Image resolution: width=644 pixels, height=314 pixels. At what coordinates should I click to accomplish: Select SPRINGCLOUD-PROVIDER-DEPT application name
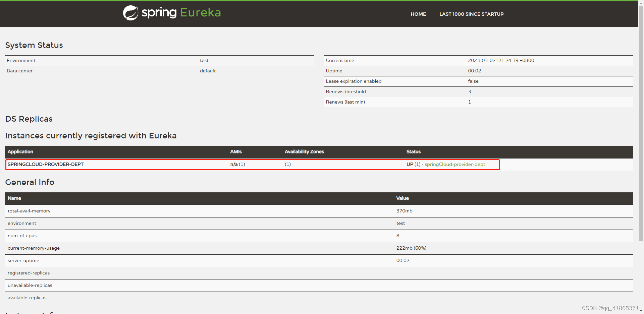(46, 164)
